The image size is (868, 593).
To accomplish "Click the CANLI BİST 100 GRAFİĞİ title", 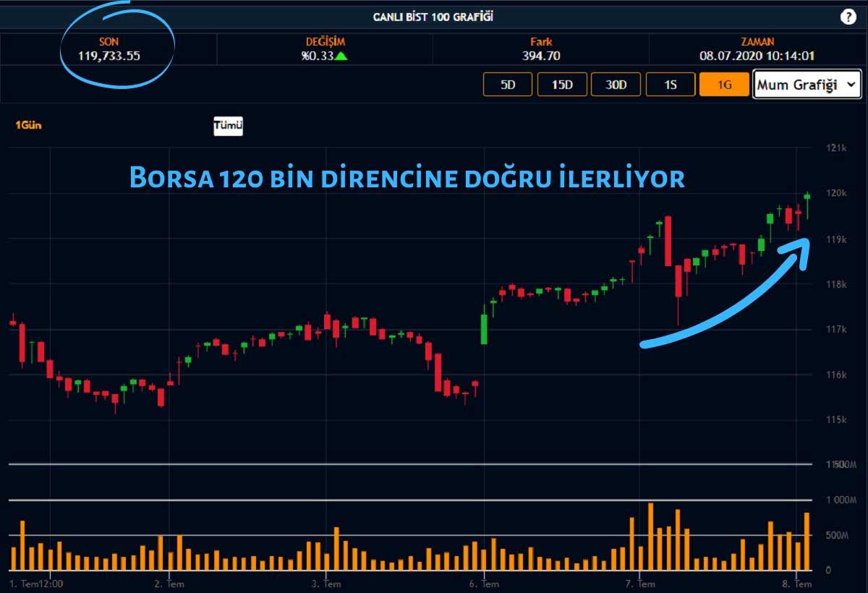I will pyautogui.click(x=433, y=17).
